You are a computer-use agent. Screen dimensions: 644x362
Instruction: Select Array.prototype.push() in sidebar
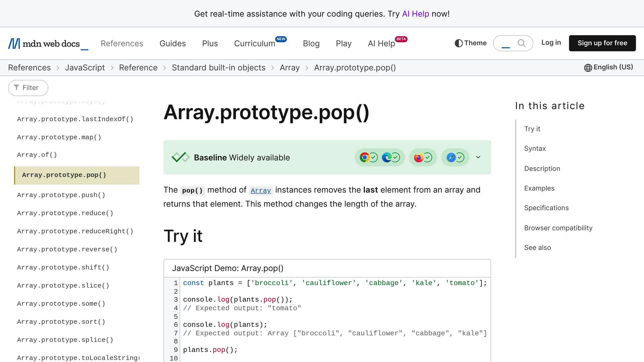(x=61, y=195)
